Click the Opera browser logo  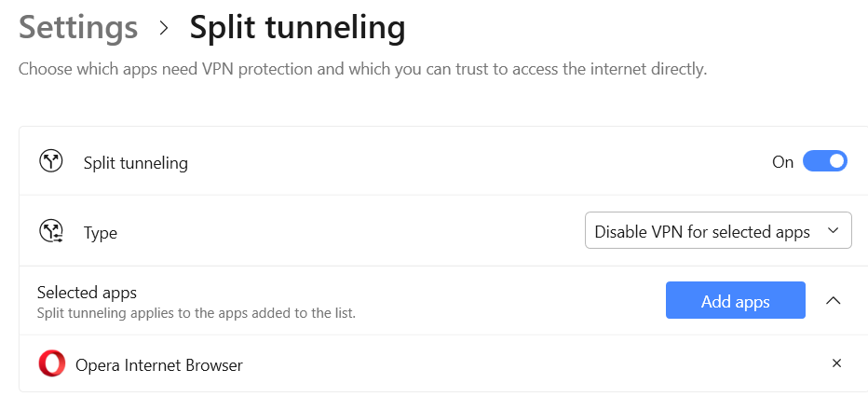(x=52, y=364)
